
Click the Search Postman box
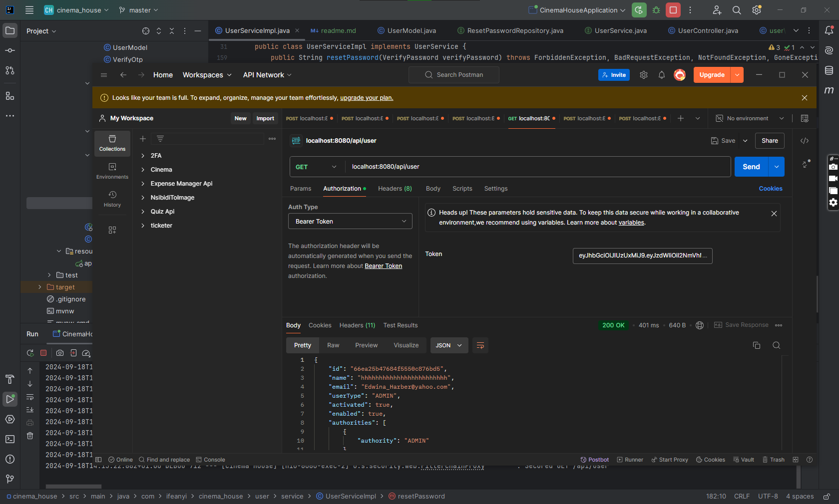pyautogui.click(x=454, y=75)
